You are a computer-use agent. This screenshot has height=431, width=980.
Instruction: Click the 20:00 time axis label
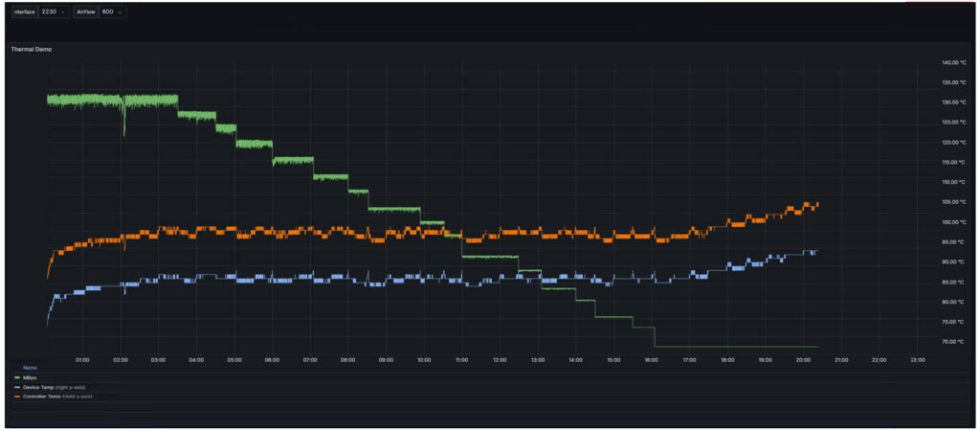[x=803, y=359]
